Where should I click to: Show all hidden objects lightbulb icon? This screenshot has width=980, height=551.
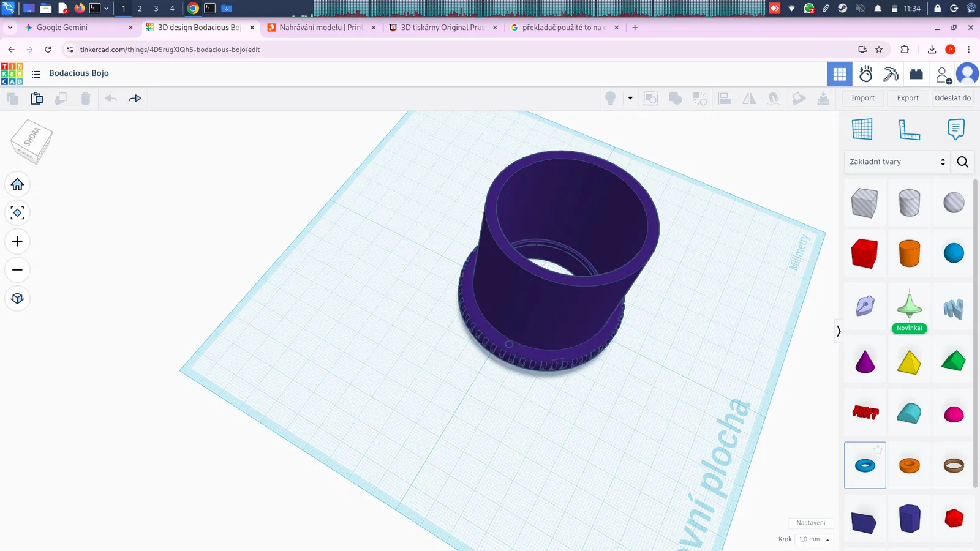[x=611, y=99]
